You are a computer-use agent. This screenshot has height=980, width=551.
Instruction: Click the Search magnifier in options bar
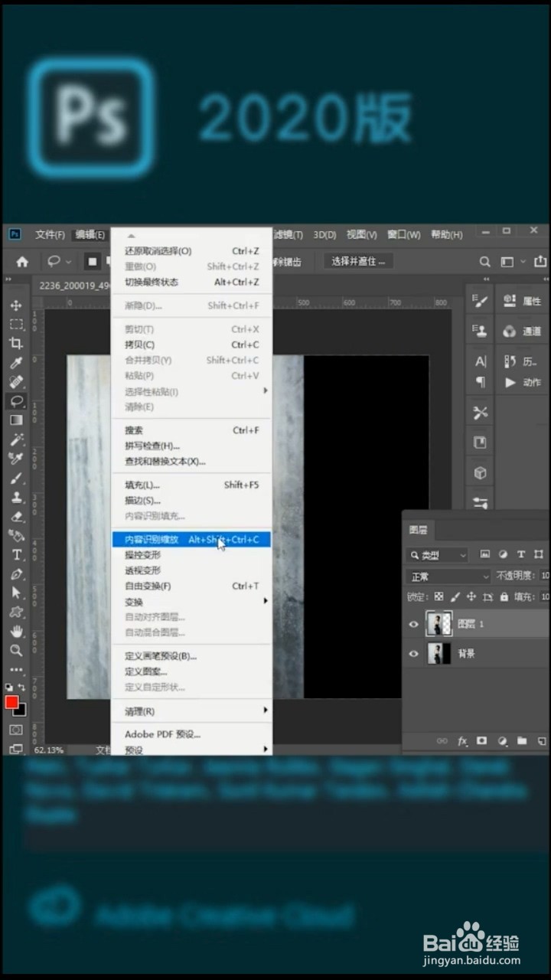coord(484,262)
